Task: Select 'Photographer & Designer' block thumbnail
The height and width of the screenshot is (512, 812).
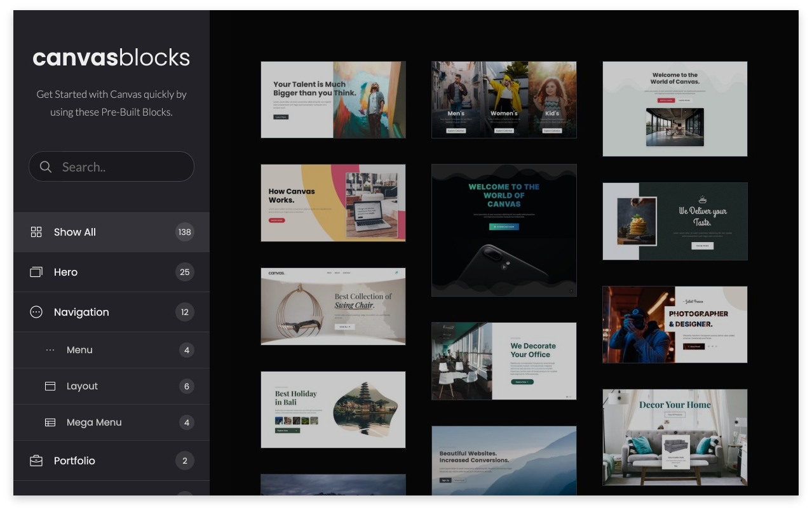Action: (x=675, y=325)
